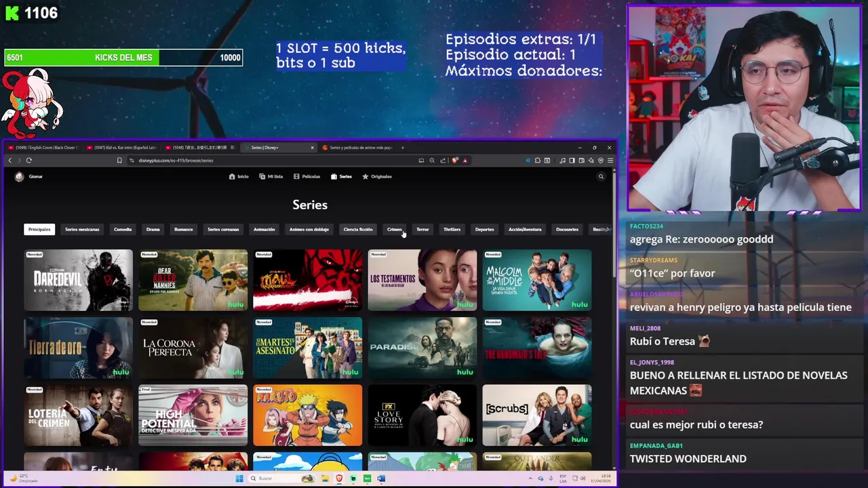Open Scrubs series thumbnail
The width and height of the screenshot is (868, 488).
tap(537, 415)
